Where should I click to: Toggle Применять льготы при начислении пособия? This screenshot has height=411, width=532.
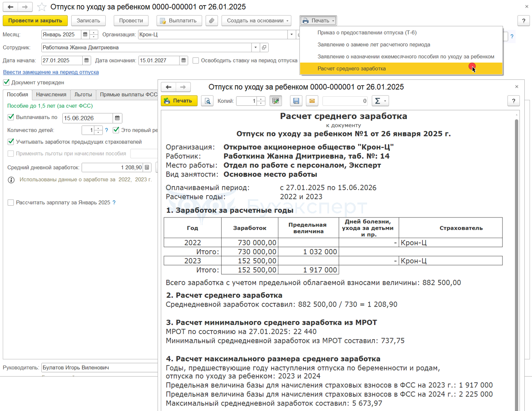tap(11, 153)
